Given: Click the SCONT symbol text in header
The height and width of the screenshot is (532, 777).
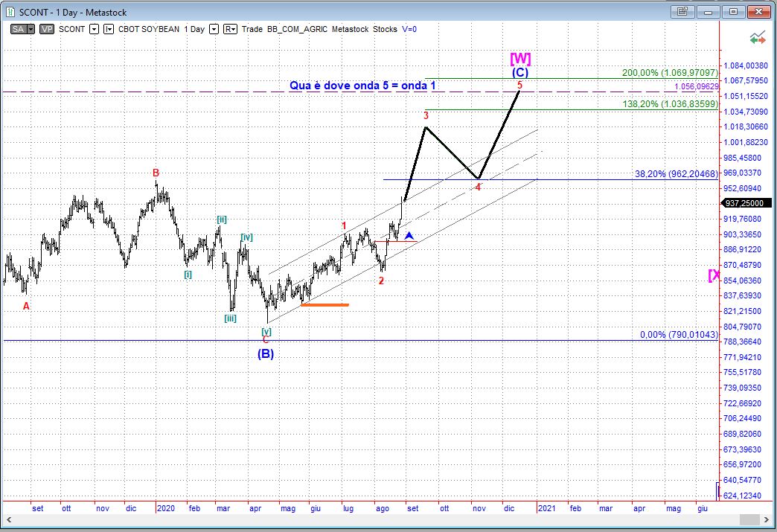Looking at the screenshot, I should click(72, 29).
